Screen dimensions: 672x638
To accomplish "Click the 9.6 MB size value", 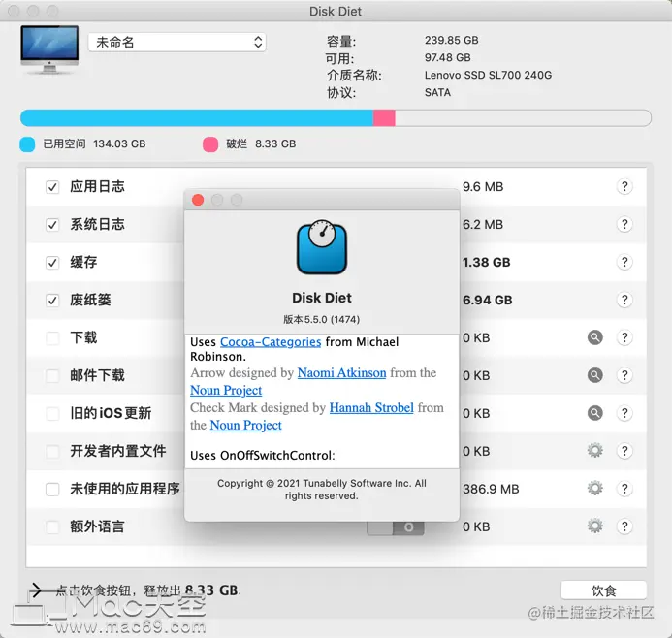I will point(483,187).
